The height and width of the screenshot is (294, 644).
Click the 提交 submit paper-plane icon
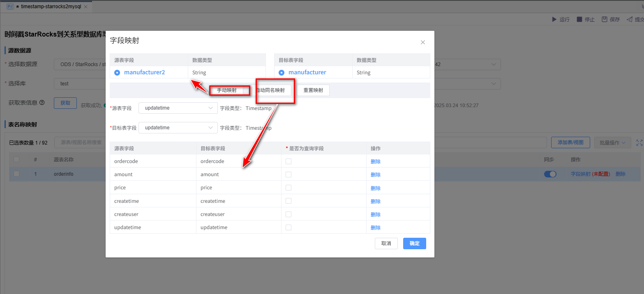click(630, 19)
